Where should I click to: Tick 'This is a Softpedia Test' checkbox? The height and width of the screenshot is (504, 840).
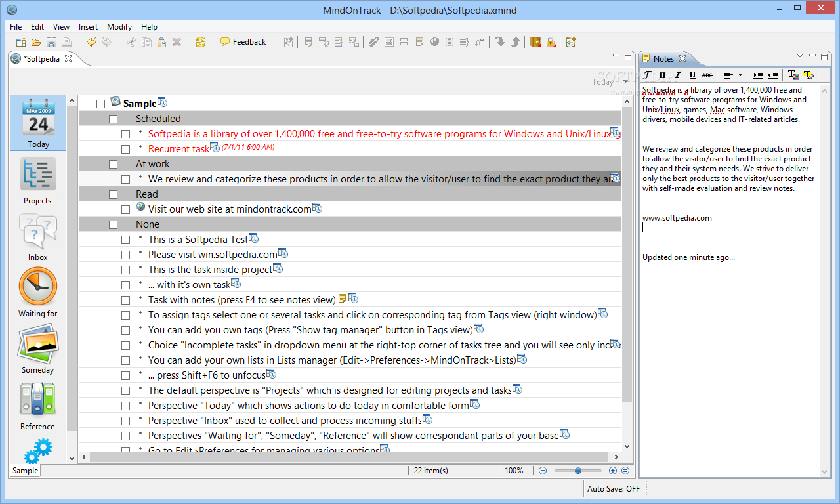pos(125,240)
